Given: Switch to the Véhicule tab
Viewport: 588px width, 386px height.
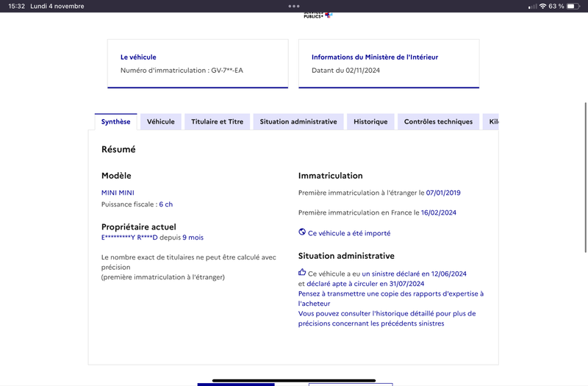Looking at the screenshot, I should click(160, 121).
